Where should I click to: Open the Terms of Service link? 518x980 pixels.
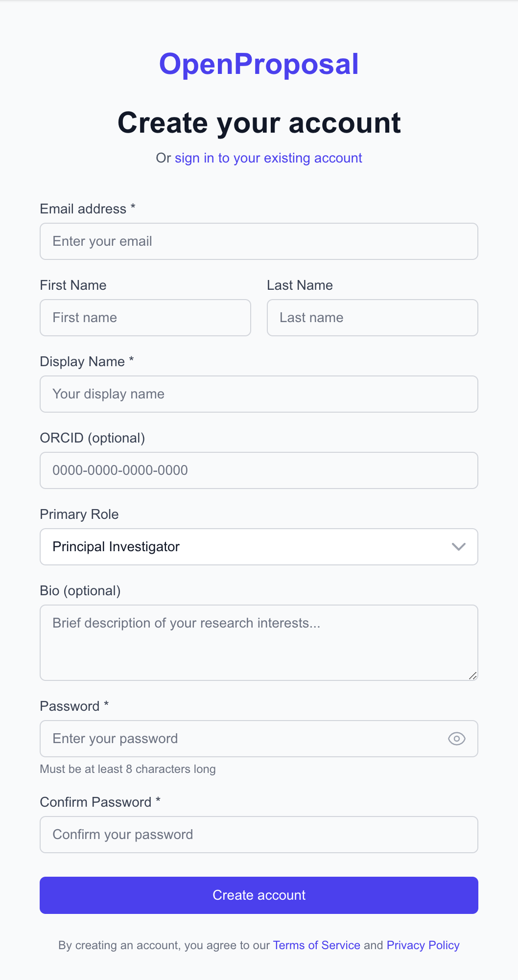point(316,945)
